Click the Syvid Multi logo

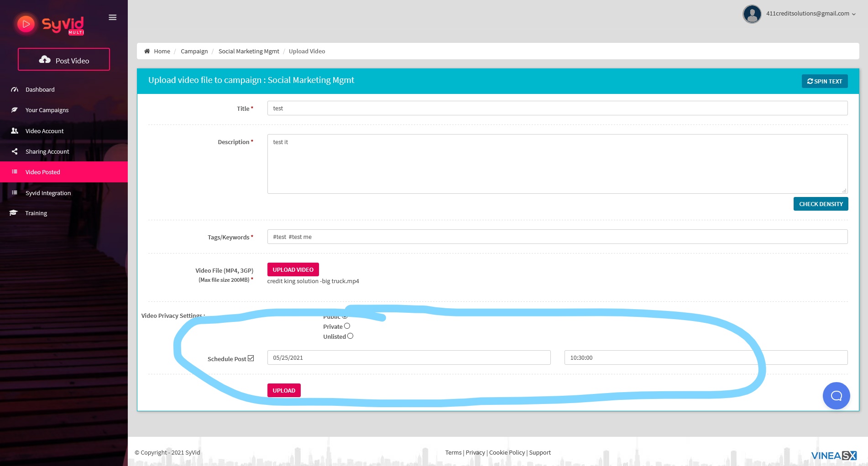50,24
